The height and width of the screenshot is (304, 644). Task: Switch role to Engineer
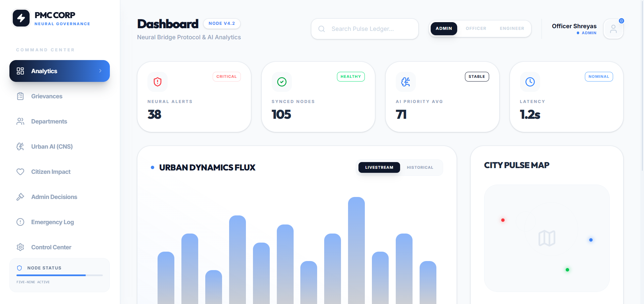point(512,29)
